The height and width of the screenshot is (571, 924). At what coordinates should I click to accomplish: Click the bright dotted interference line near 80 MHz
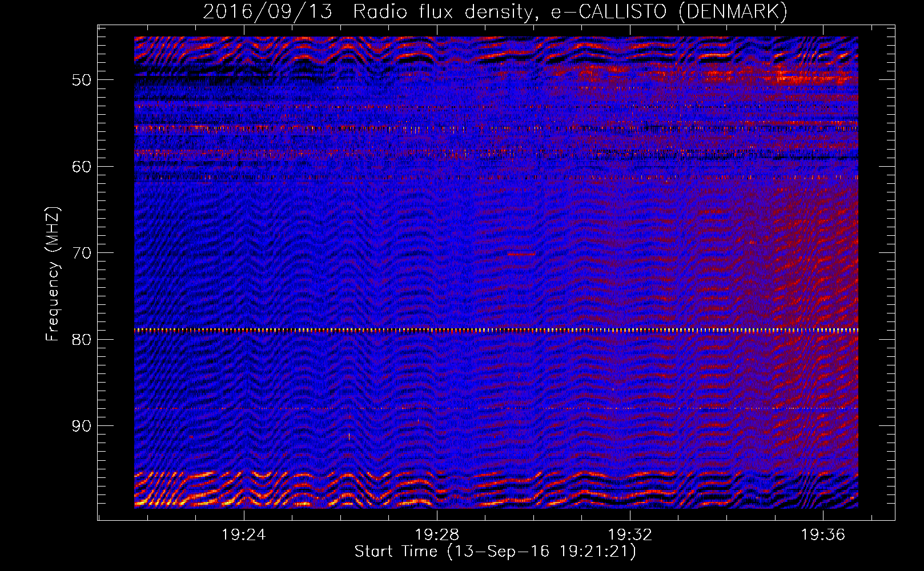(496, 330)
